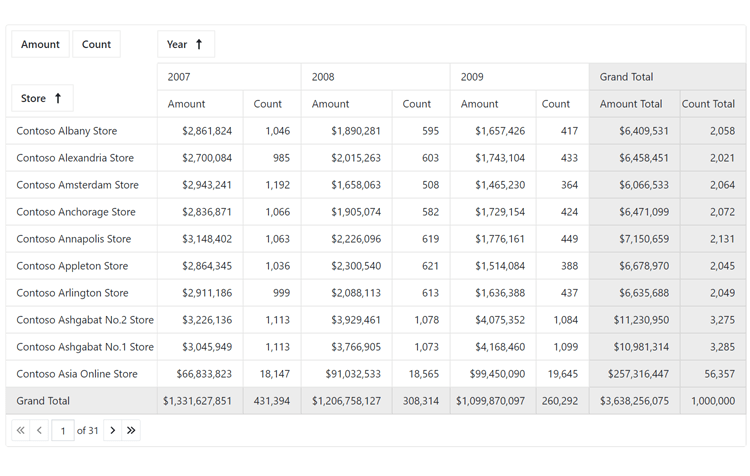Select Contoso Asia Online Store row

(x=77, y=374)
